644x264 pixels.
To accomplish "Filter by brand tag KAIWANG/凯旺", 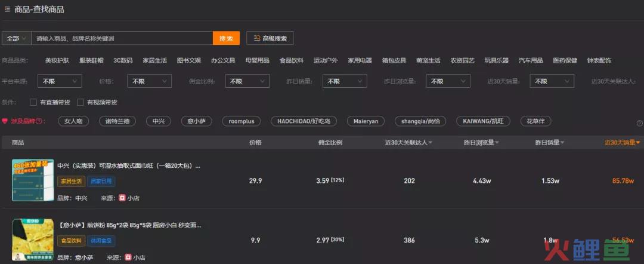I will coord(483,121).
